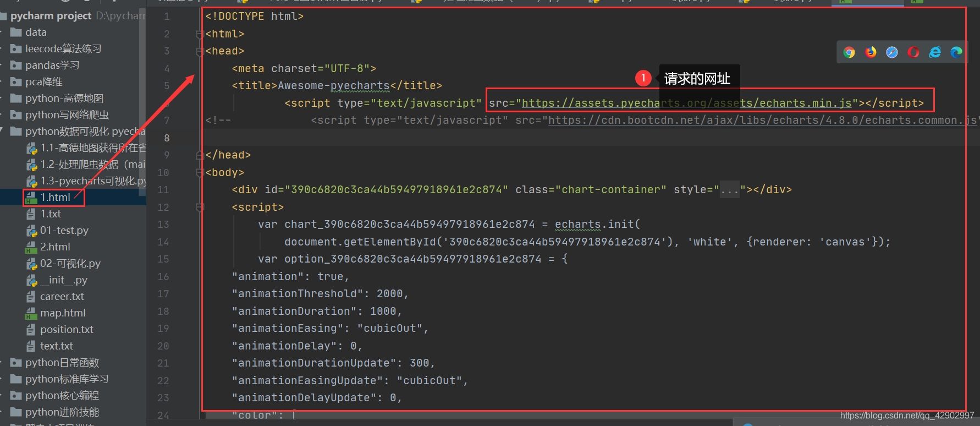Viewport: 980px width, 426px height.
Task: Click the pca降维 folder icon
Action: 16,81
